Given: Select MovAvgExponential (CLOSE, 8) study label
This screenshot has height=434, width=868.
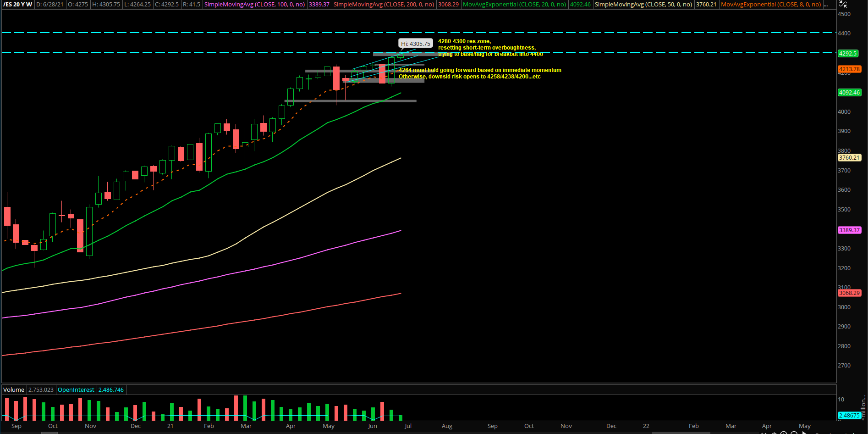Looking at the screenshot, I should (771, 4).
